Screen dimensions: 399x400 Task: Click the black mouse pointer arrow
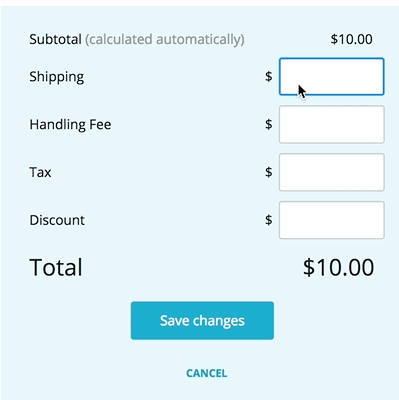click(302, 92)
